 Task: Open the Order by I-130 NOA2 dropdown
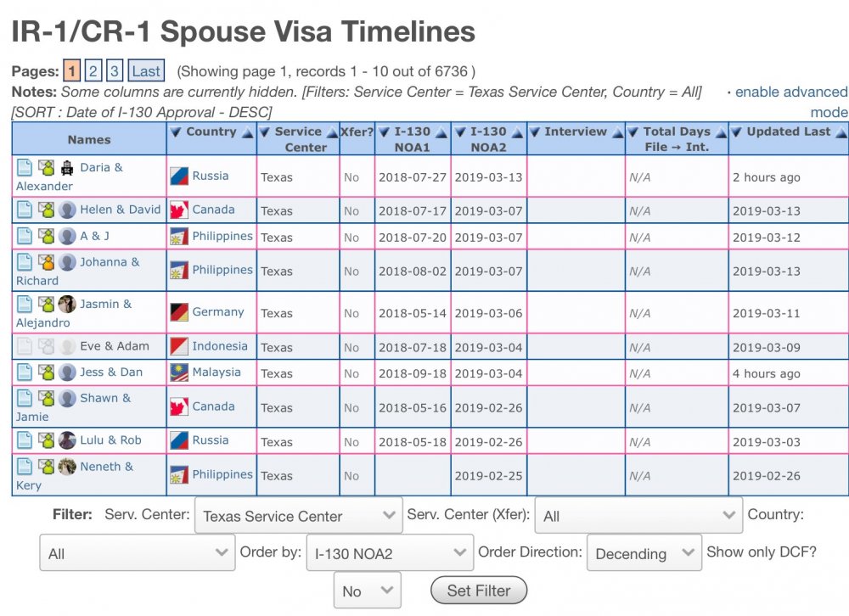389,554
